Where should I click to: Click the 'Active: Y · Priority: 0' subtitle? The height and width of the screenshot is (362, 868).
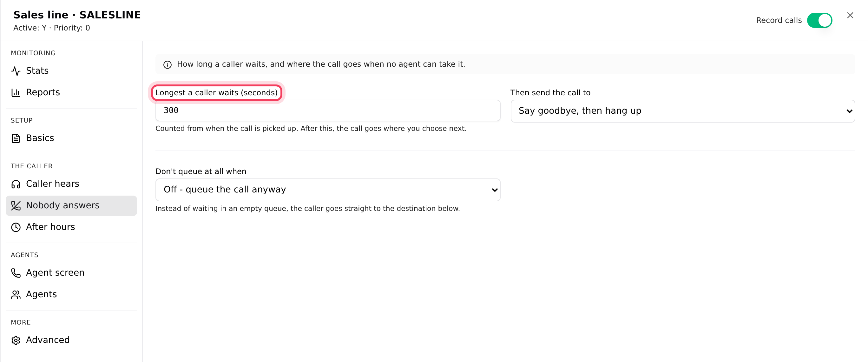point(52,28)
